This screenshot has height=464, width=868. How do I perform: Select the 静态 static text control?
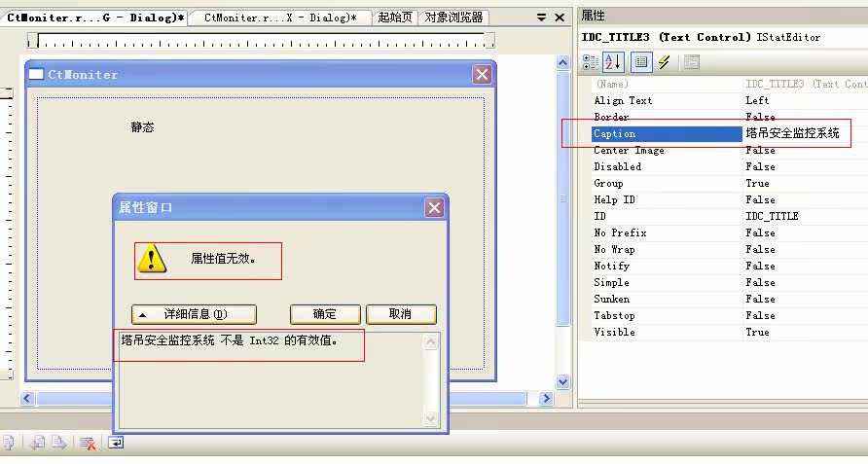tap(142, 127)
